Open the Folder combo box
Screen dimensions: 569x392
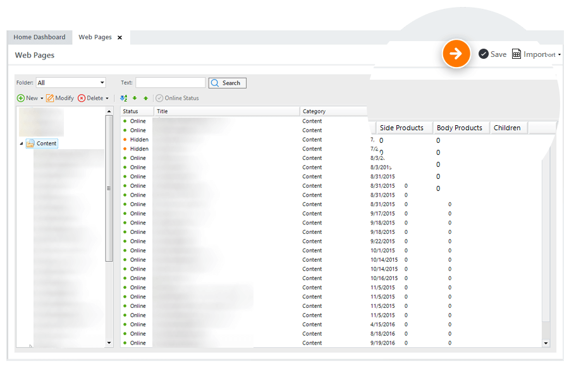point(71,83)
